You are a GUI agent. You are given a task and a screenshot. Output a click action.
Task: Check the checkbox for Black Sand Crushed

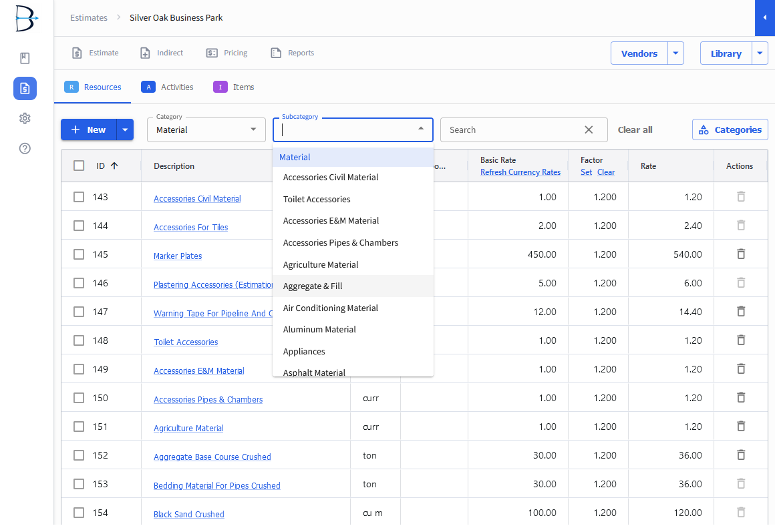[x=78, y=512]
